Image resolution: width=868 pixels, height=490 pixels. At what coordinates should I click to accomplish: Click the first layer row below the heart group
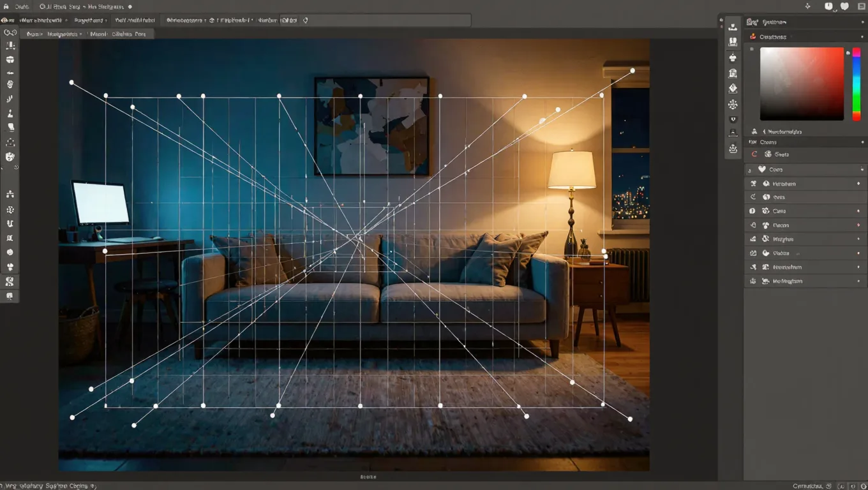[x=805, y=184]
